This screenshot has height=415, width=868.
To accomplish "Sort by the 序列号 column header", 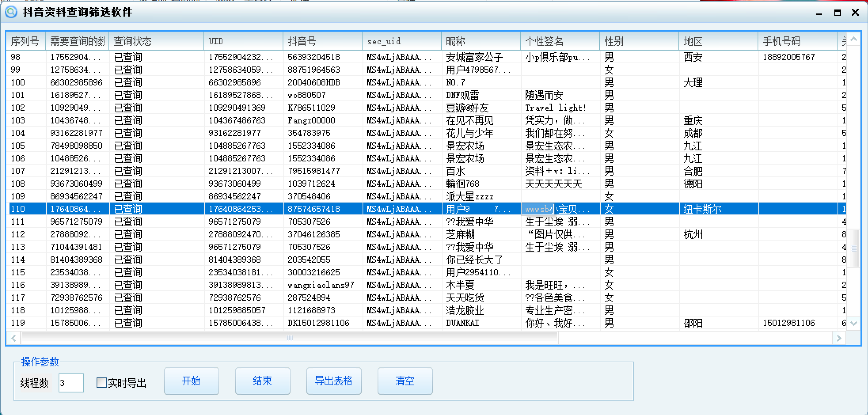I will pyautogui.click(x=26, y=41).
